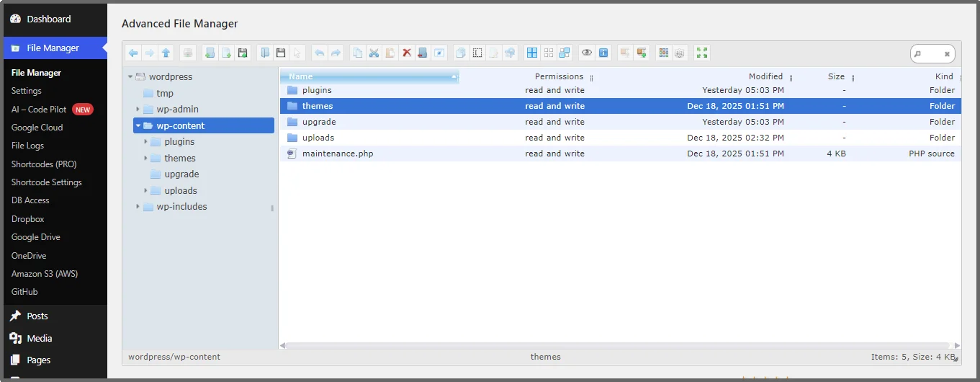The width and height of the screenshot is (980, 382).
Task: Click the upload files icon
Action: pyautogui.click(x=242, y=53)
